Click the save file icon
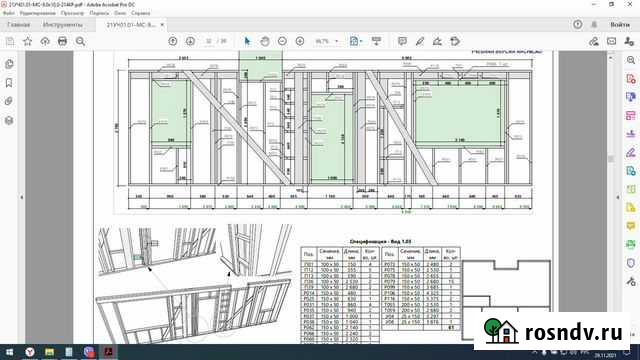 10,41
